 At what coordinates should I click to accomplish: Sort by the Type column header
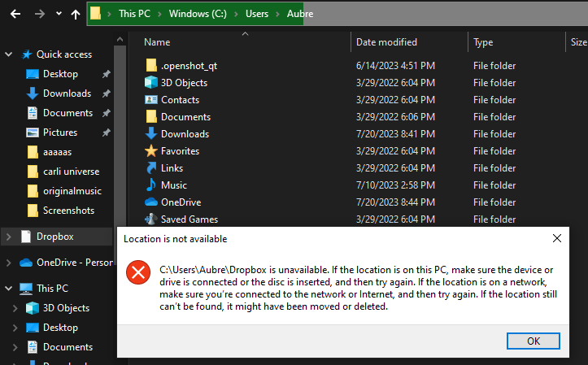(x=484, y=42)
